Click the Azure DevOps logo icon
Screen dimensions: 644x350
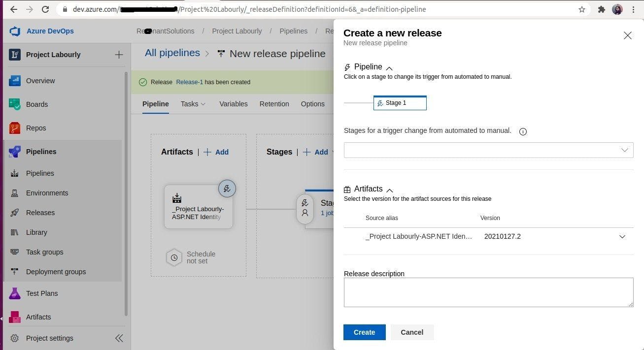(15, 31)
